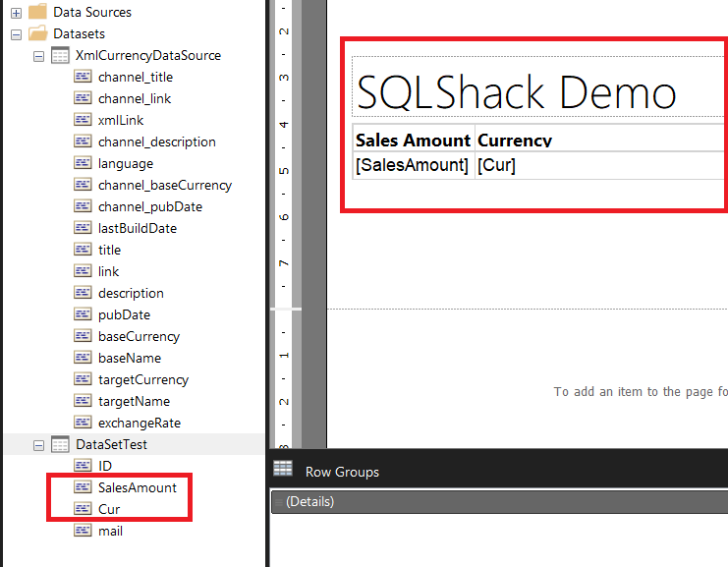Click the title field icon

pyautogui.click(x=83, y=250)
